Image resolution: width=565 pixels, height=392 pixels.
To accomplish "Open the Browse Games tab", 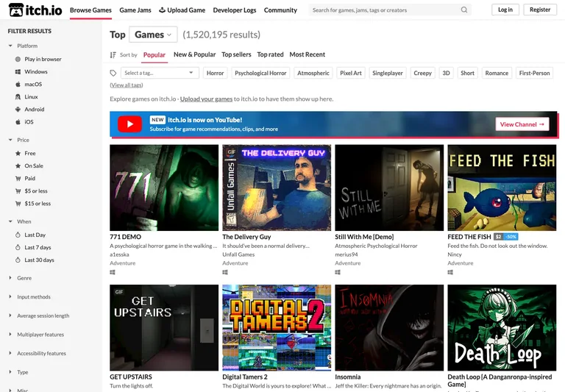I will [x=90, y=10].
